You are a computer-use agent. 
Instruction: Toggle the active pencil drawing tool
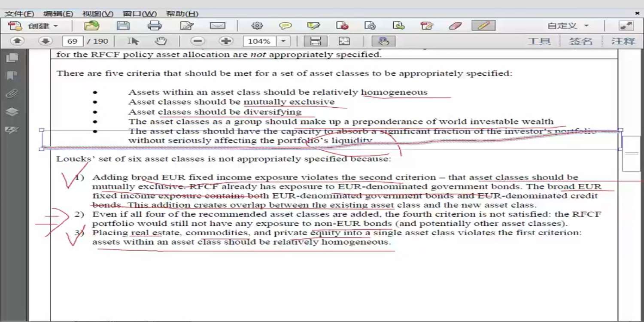(x=483, y=26)
